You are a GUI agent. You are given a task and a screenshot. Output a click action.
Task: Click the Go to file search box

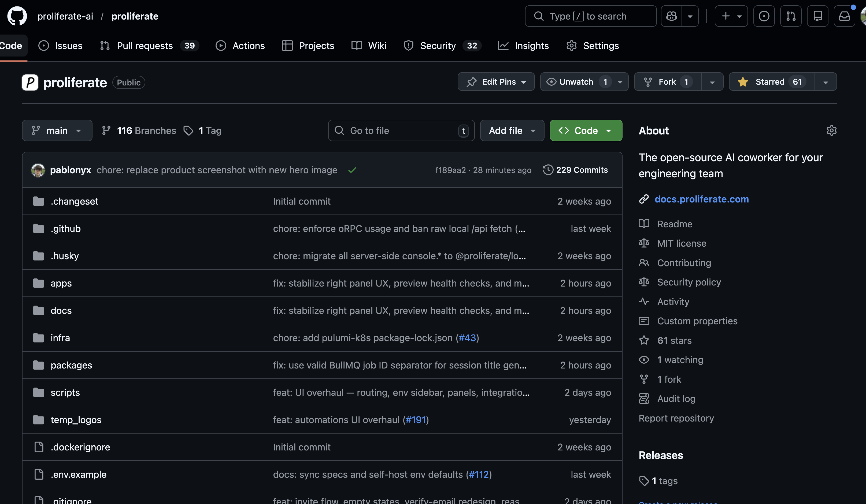point(401,130)
